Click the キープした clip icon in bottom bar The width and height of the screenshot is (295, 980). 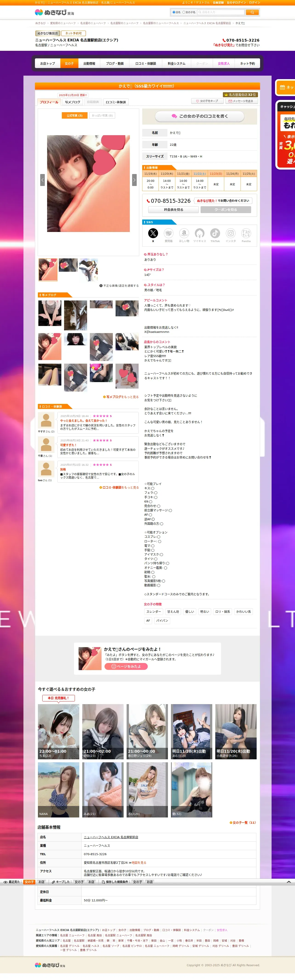pos(54,882)
